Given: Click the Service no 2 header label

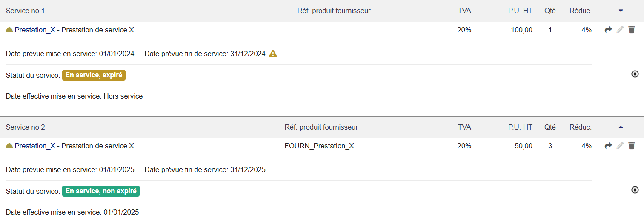Looking at the screenshot, I should tap(26, 127).
